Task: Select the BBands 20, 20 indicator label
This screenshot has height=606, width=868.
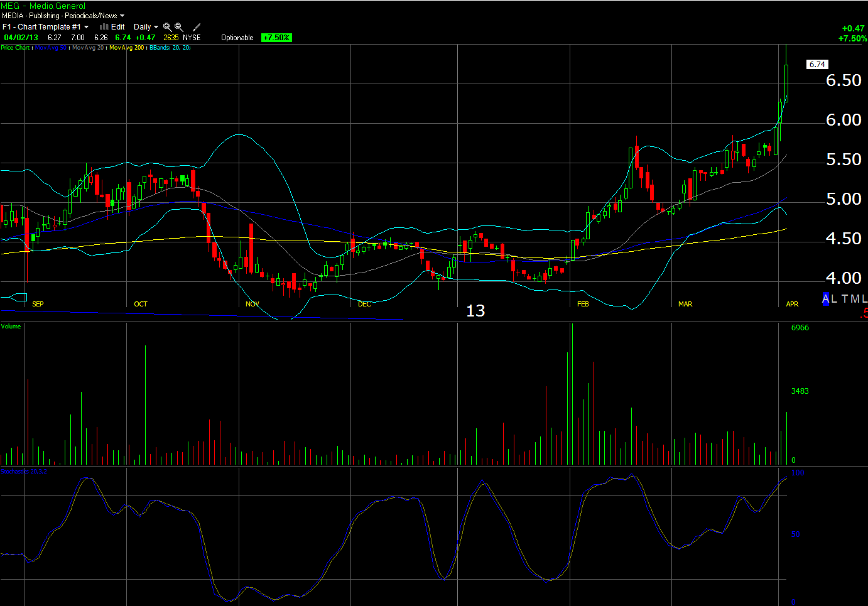Action: pos(170,48)
